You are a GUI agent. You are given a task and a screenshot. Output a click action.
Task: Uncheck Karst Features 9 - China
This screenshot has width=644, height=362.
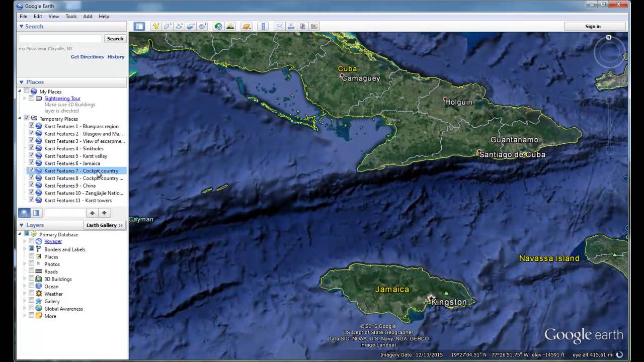(32, 185)
